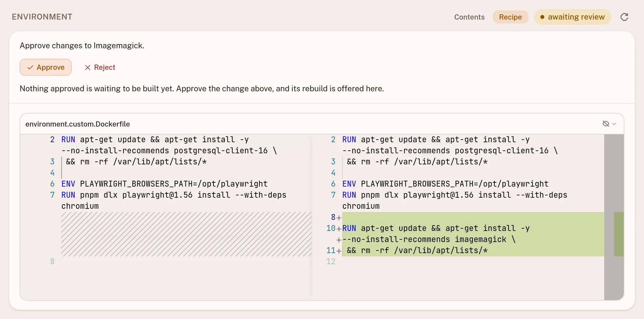This screenshot has width=644, height=319.
Task: Approve the Imagemagick changes
Action: tap(46, 67)
